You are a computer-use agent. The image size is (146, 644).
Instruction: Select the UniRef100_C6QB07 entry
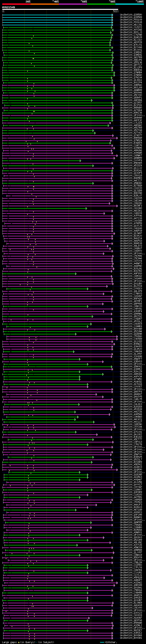tap(131, 249)
